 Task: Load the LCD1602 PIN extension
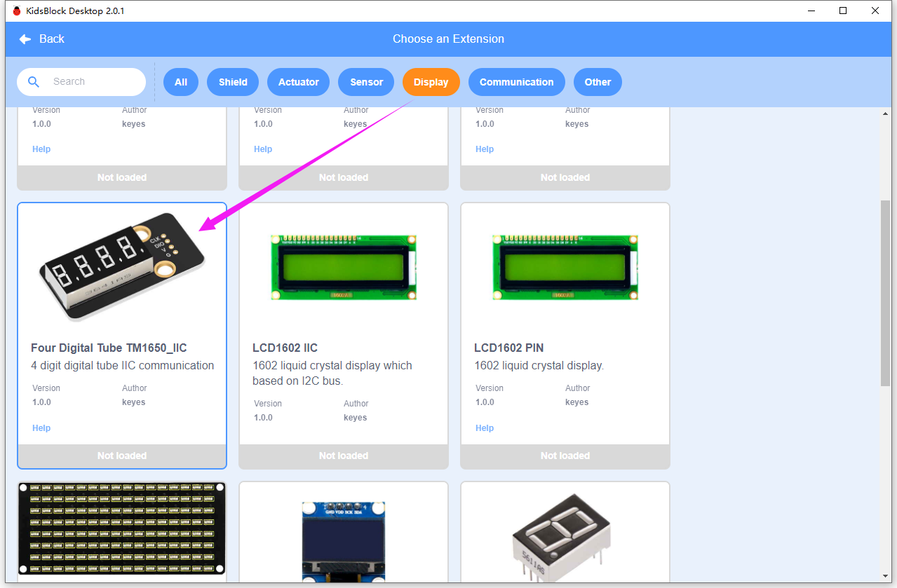565,456
